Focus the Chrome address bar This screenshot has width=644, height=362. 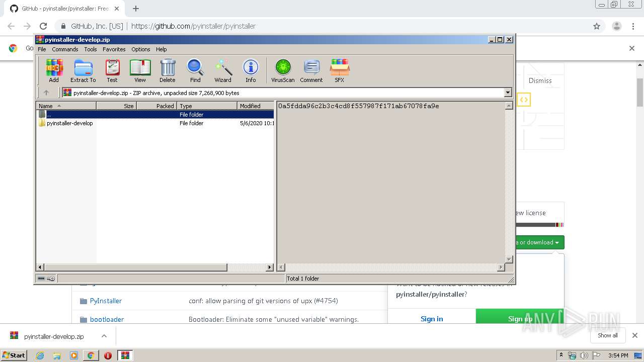pos(322,26)
